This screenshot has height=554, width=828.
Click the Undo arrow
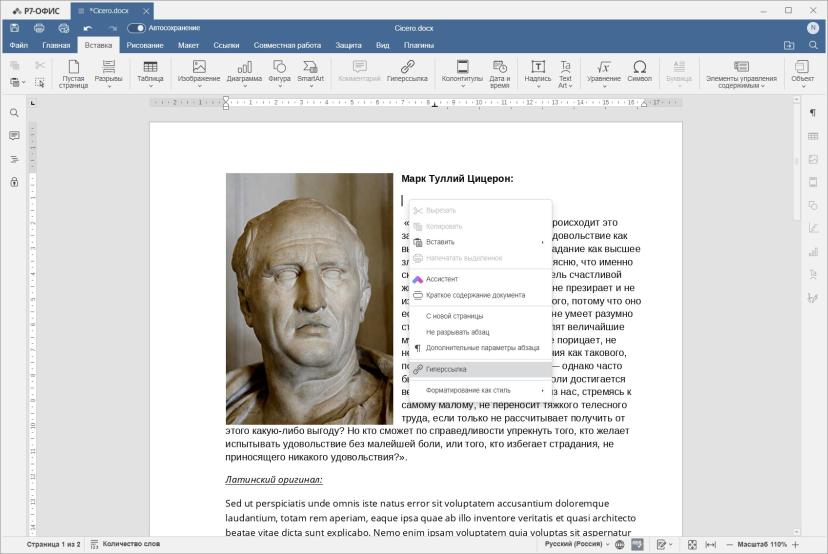coord(88,28)
